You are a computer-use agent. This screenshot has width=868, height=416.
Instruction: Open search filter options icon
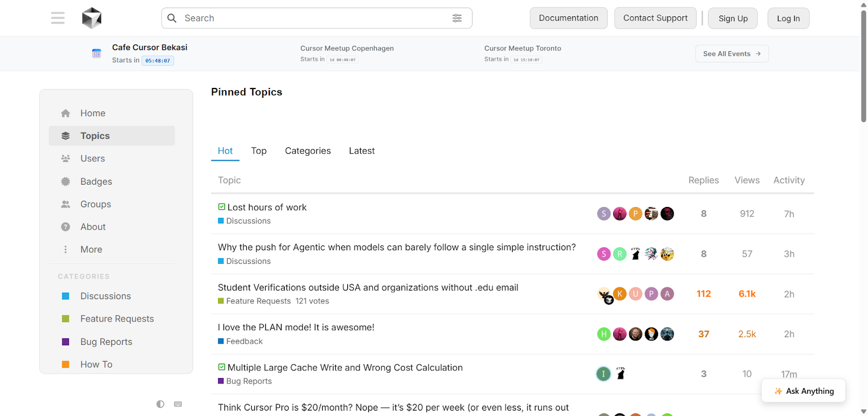[x=457, y=18]
